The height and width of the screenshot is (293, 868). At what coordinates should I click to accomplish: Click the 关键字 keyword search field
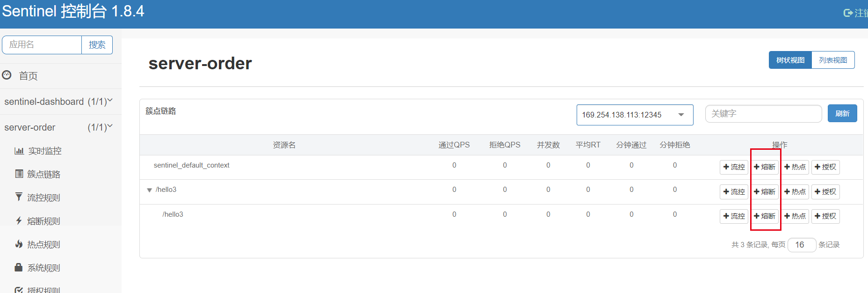point(763,114)
